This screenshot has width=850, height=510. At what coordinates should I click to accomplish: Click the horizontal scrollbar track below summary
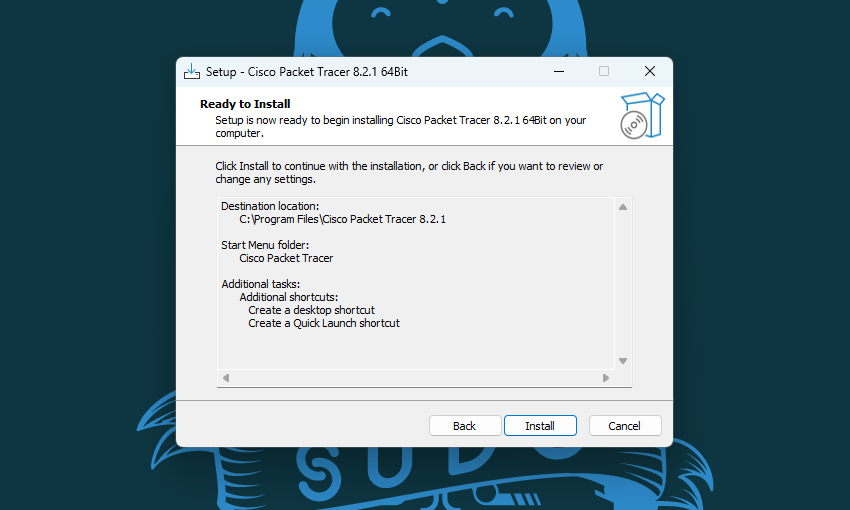(416, 378)
